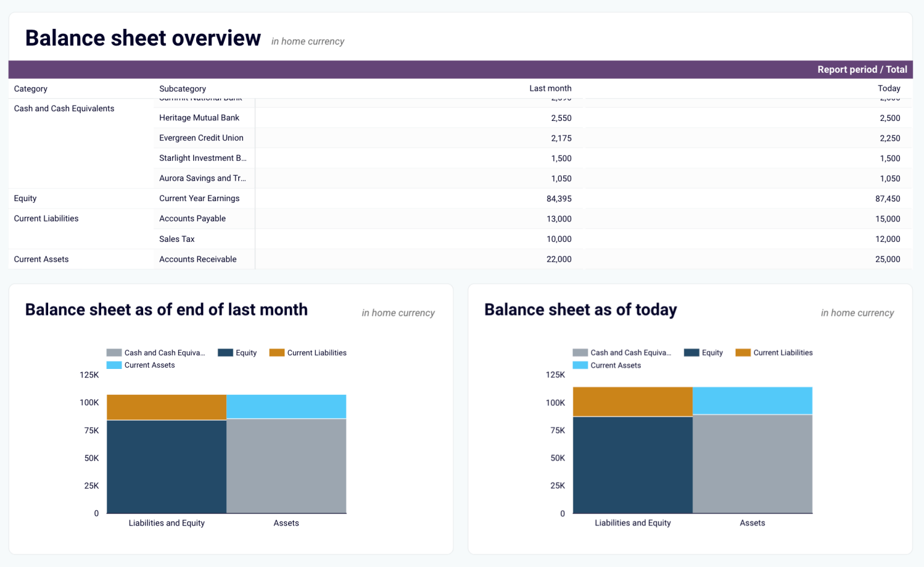Click the blue Current Assets segment in today's chart
924x567 pixels.
753,401
